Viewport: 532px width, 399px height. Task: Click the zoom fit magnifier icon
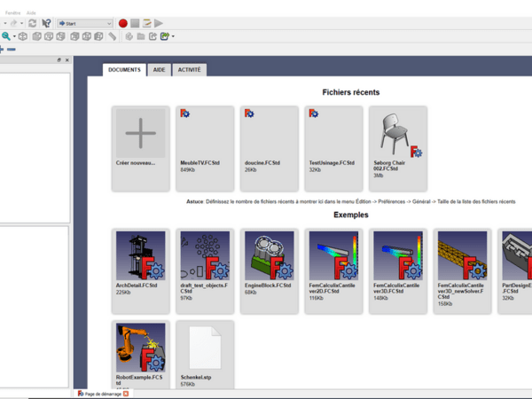[5, 37]
